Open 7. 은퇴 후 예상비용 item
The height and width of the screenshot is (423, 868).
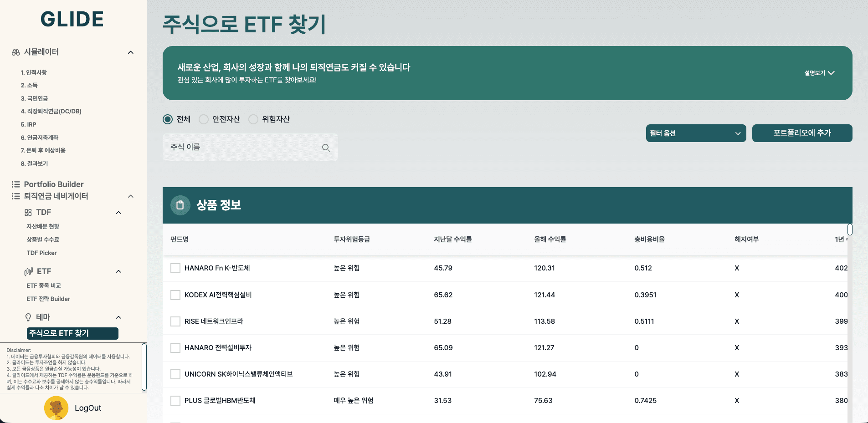pos(43,150)
